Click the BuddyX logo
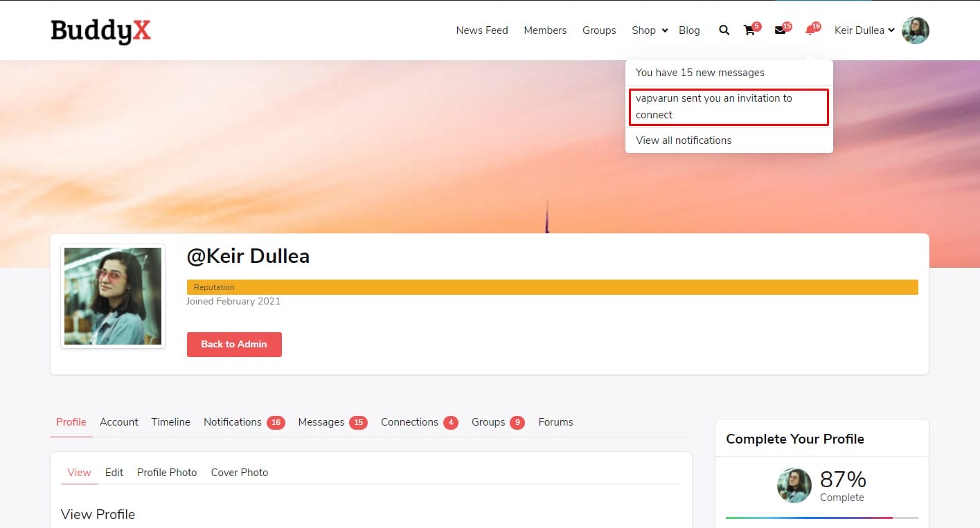 (x=100, y=30)
